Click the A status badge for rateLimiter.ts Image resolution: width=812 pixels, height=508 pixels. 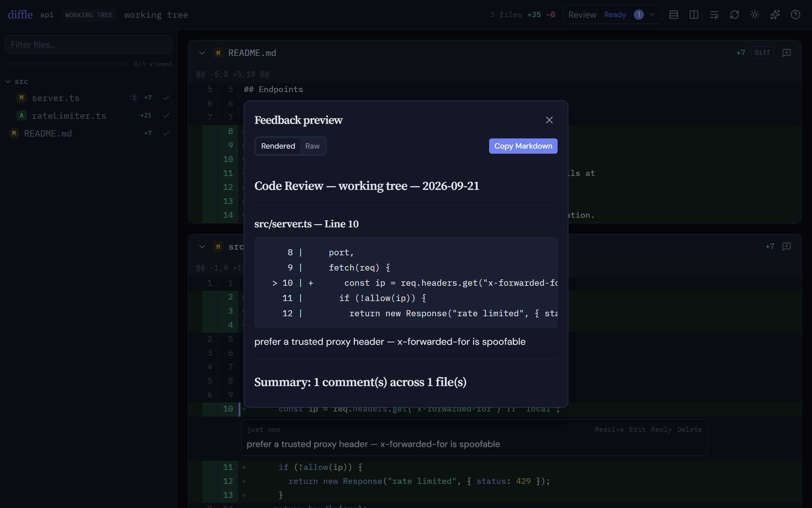22,116
